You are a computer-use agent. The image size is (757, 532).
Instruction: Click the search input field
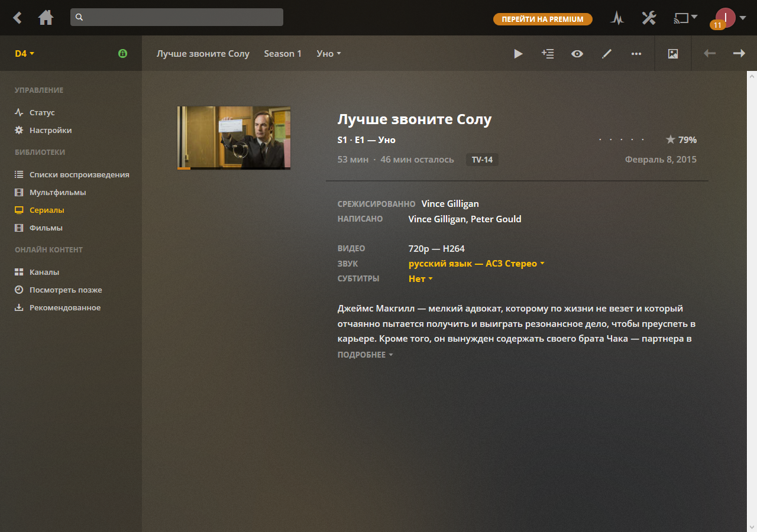pos(177,17)
